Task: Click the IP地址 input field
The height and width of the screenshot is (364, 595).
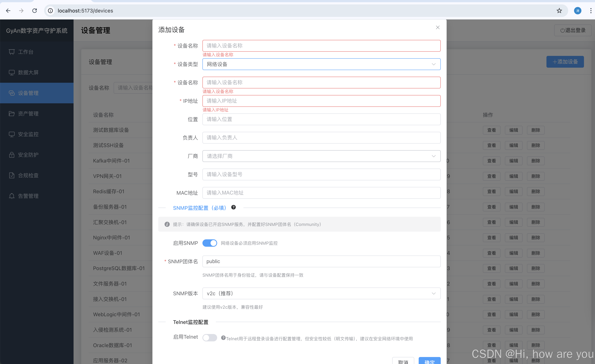Action: [321, 101]
